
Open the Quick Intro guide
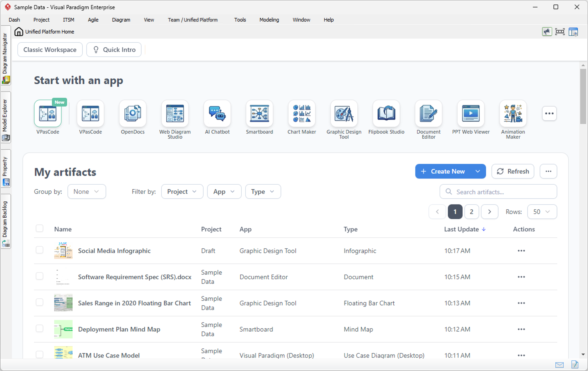coord(114,50)
